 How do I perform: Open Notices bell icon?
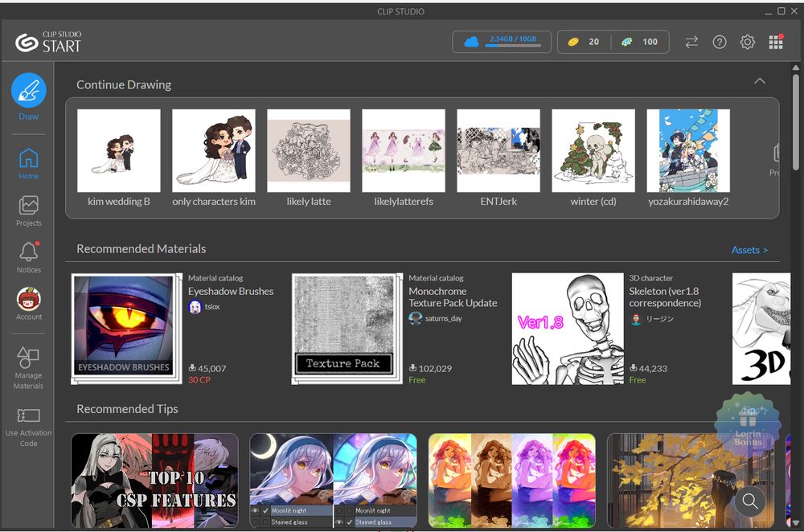click(x=29, y=257)
